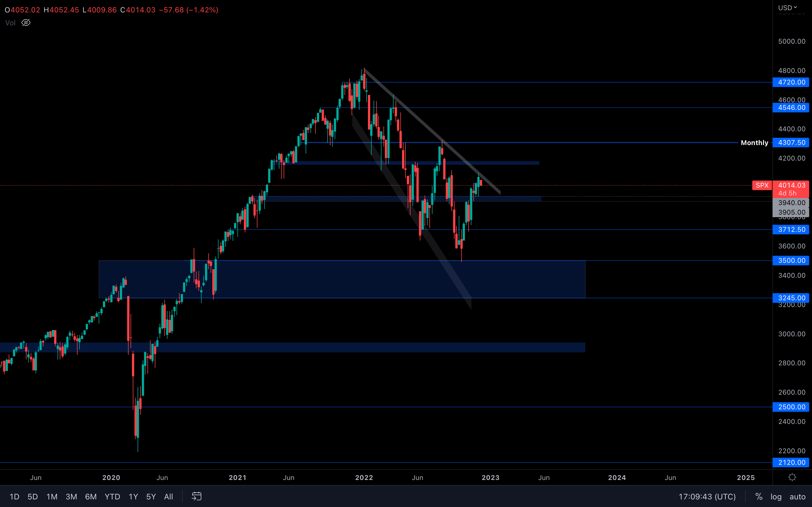Show the 5Y time range
Screen dimensions: 812x507
[151, 497]
